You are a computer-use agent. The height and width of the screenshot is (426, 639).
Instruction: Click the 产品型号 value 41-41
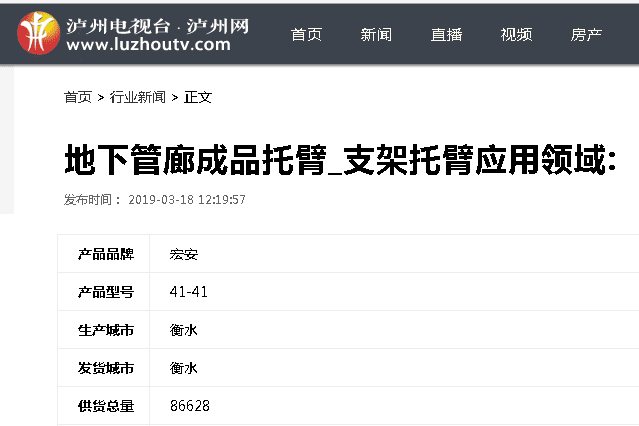(x=189, y=292)
